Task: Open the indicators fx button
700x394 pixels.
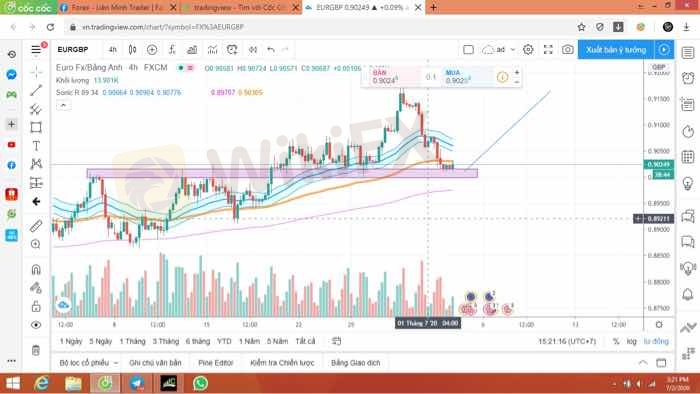Action: click(172, 50)
